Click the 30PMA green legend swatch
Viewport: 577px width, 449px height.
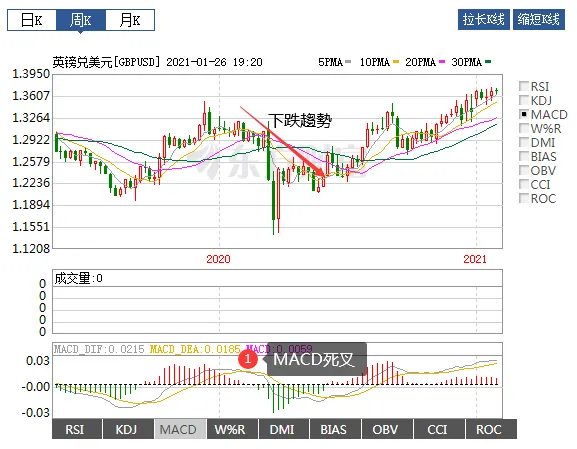pos(488,62)
